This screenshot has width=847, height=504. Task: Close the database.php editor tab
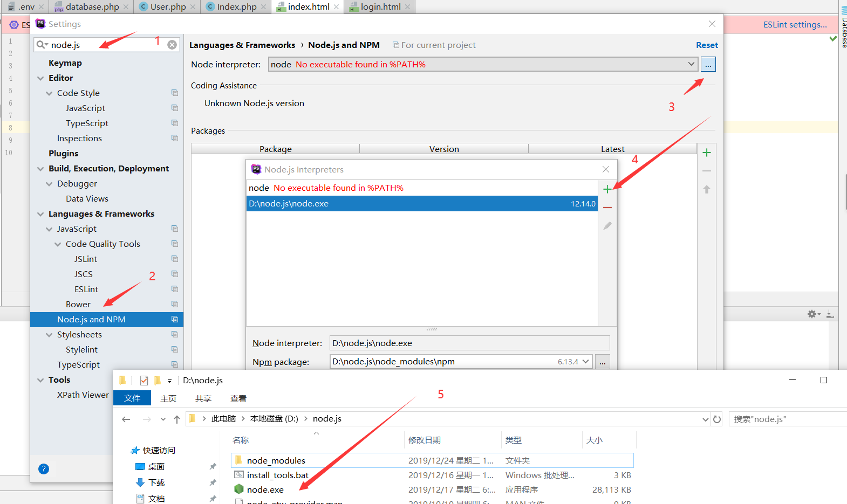[126, 7]
